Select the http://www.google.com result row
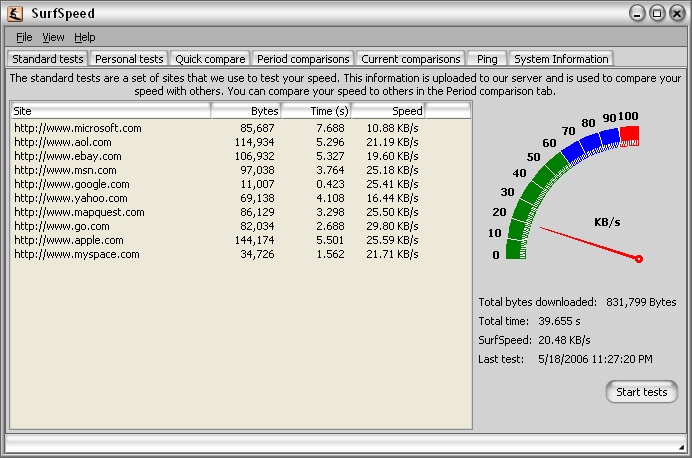 point(72,184)
